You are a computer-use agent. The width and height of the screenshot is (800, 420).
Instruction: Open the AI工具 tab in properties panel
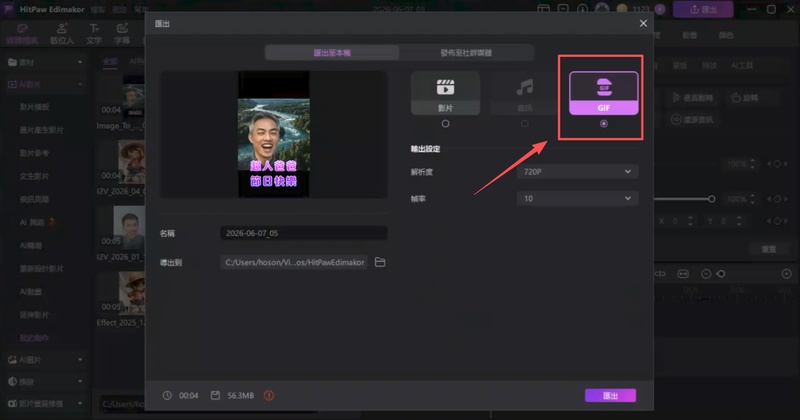(742, 65)
